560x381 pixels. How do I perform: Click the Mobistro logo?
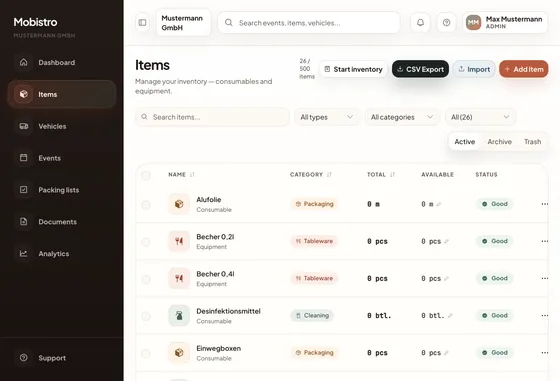pos(35,22)
